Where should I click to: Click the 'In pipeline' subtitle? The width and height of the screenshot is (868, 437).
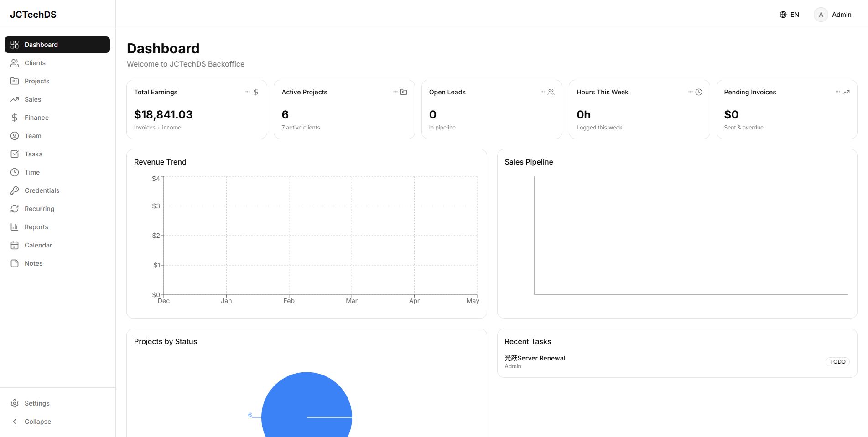[x=442, y=128]
